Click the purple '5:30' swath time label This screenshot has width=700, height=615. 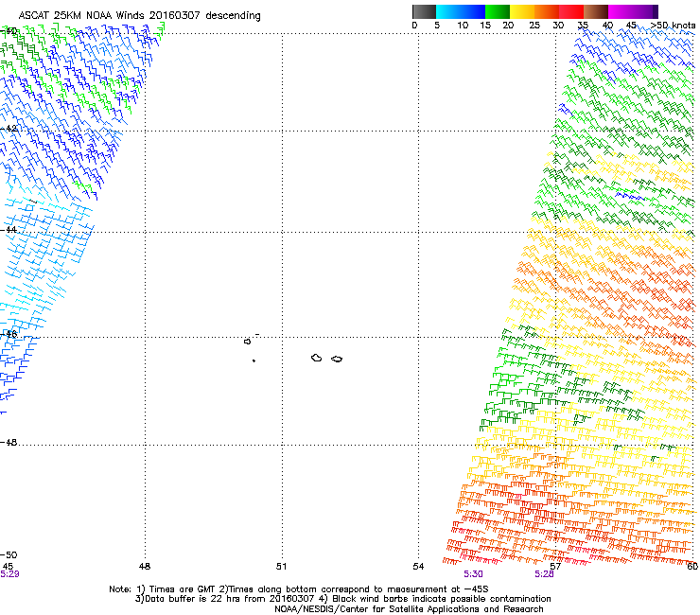tap(473, 574)
